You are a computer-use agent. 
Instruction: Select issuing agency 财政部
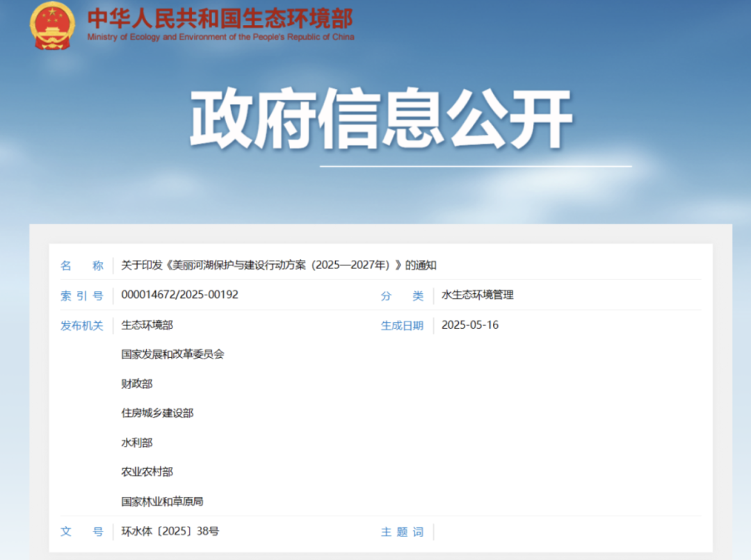coord(136,384)
